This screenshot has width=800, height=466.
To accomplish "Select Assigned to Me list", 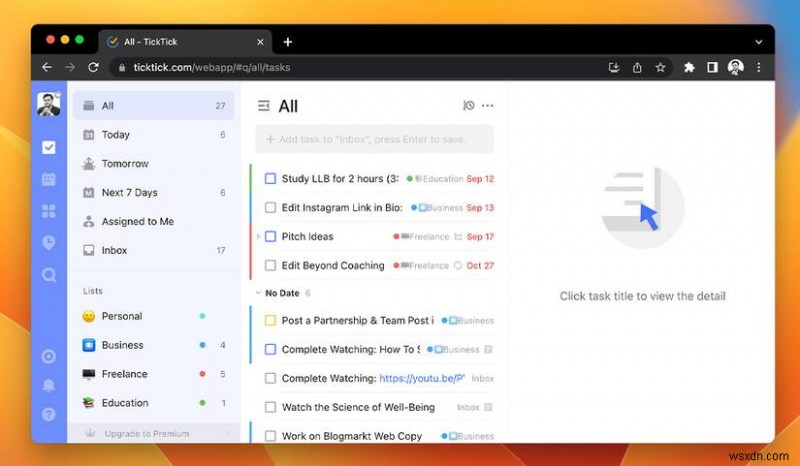I will [154, 222].
